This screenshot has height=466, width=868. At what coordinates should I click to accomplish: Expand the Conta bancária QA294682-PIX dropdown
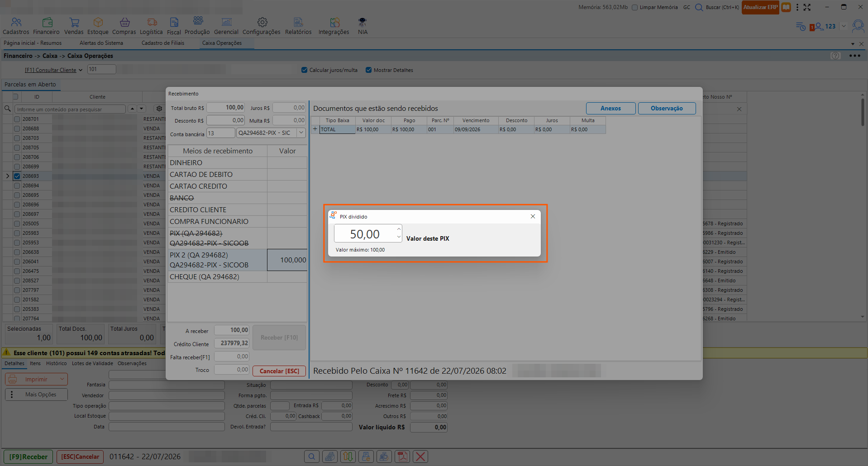[301, 133]
